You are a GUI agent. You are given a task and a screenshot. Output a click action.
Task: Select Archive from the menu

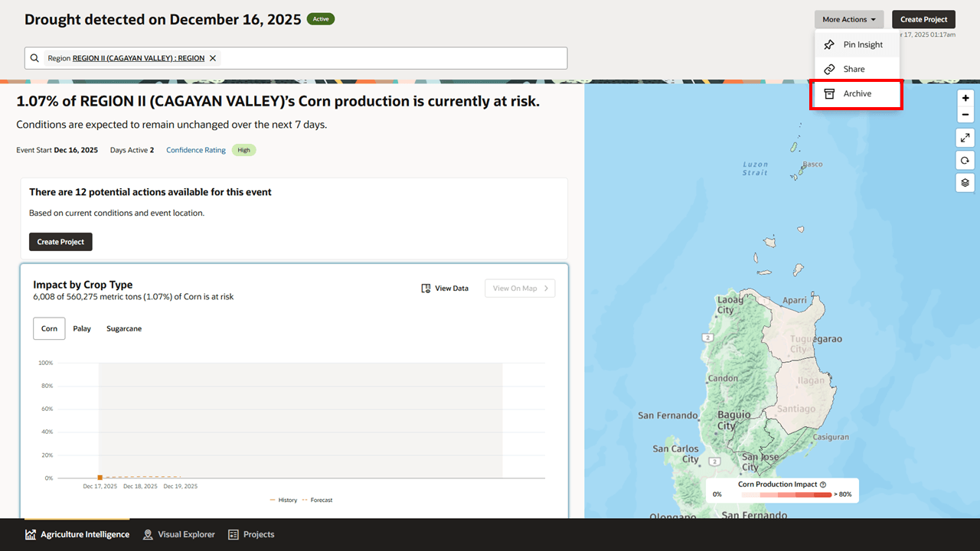[856, 93]
